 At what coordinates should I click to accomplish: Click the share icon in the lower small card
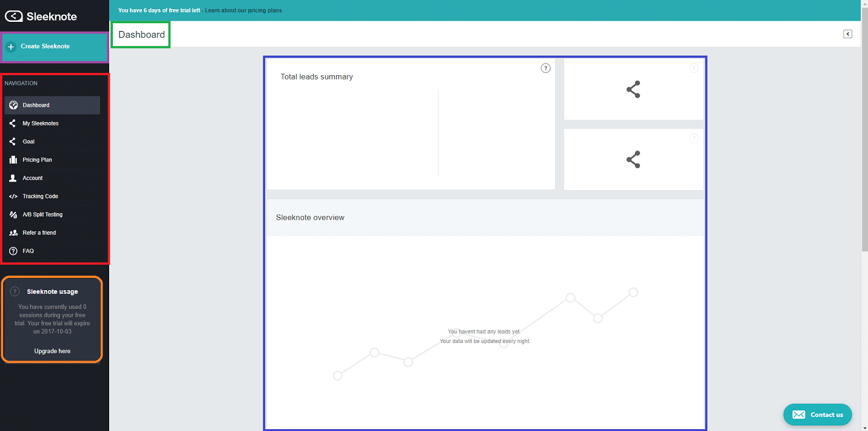pyautogui.click(x=633, y=160)
